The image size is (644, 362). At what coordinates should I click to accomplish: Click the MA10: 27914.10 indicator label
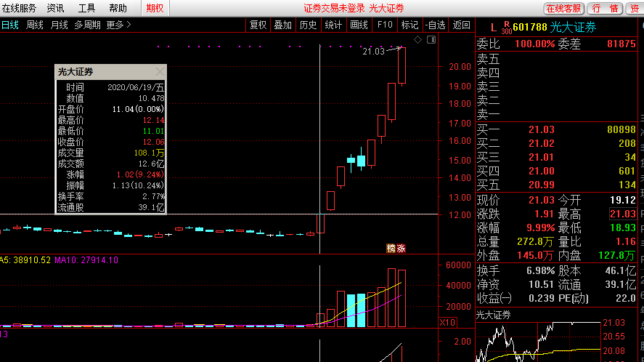(86, 260)
